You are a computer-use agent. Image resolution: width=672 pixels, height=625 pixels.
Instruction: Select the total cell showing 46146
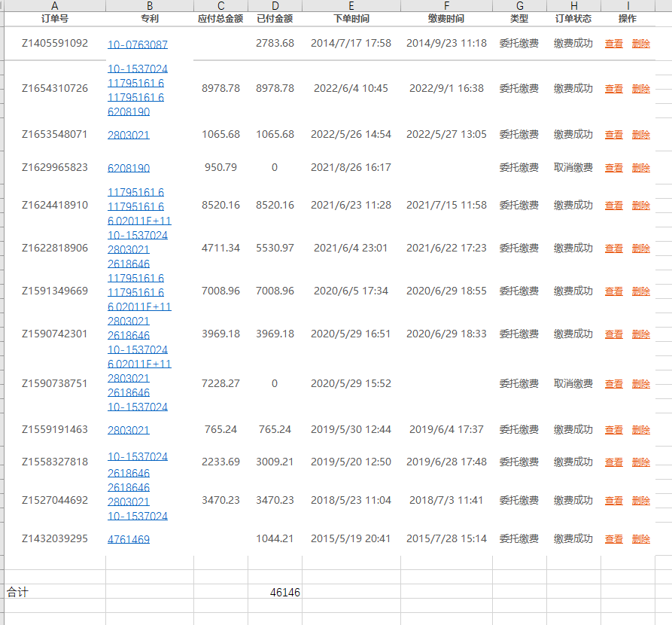click(275, 593)
